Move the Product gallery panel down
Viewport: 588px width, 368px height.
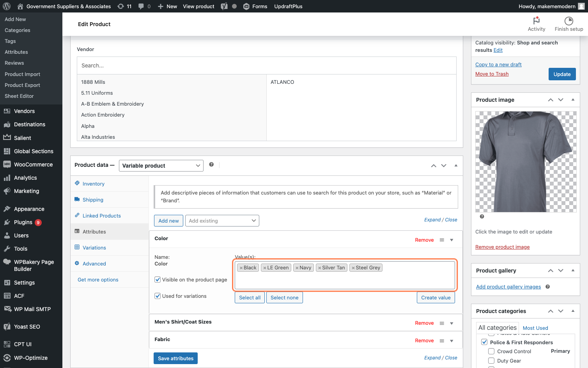point(561,271)
